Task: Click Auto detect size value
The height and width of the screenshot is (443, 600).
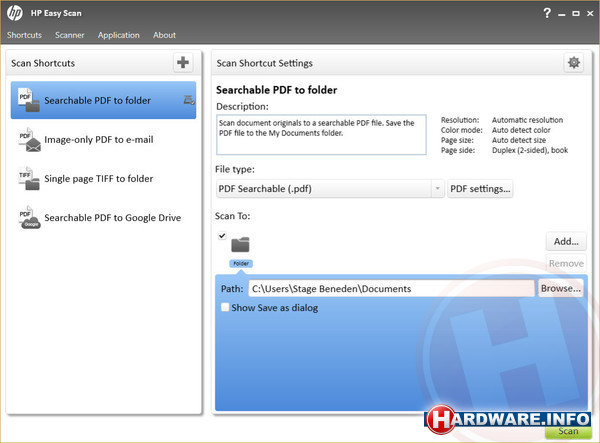Action: [519, 140]
